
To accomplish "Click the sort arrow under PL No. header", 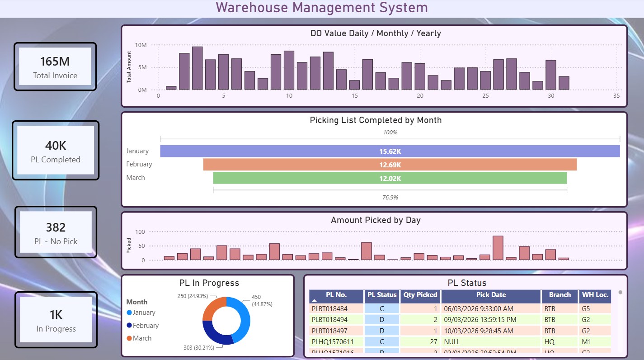I will tap(315, 300).
